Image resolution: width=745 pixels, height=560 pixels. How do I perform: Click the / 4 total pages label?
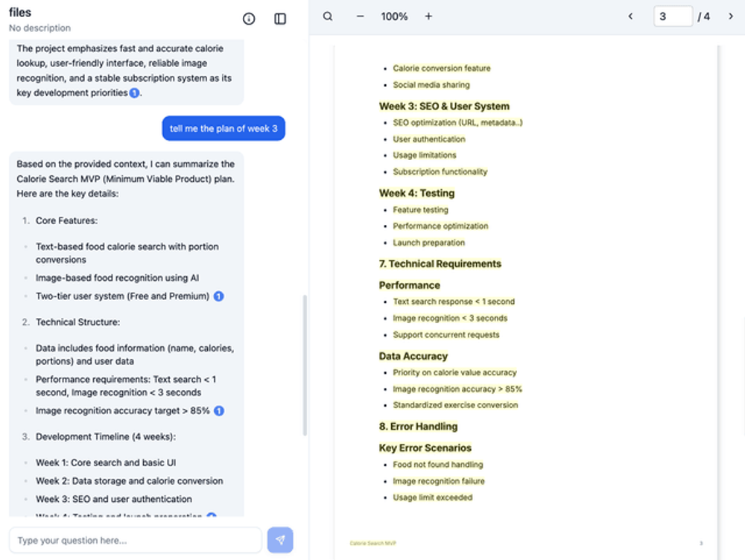tap(704, 16)
